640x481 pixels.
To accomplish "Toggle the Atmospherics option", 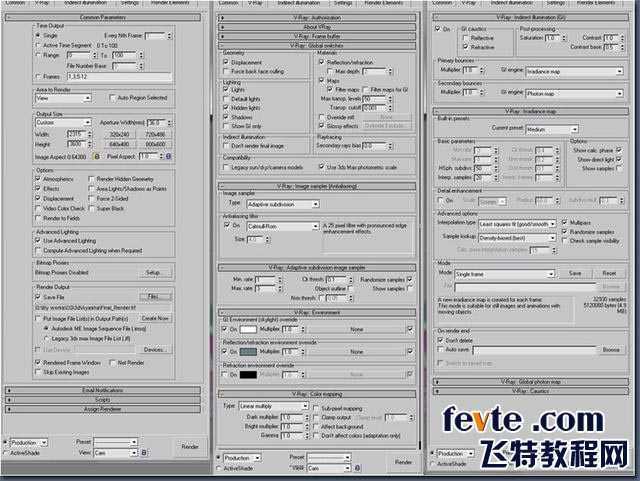I will [x=38, y=179].
